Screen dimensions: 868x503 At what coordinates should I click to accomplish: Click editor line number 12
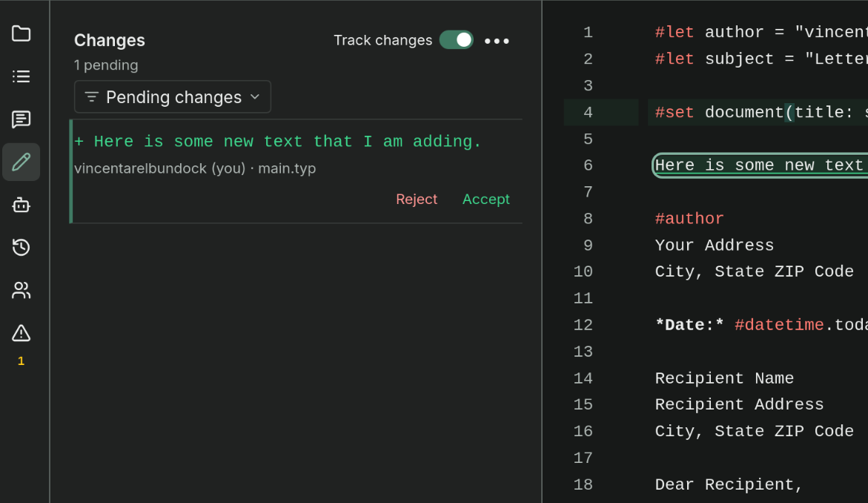[583, 325]
